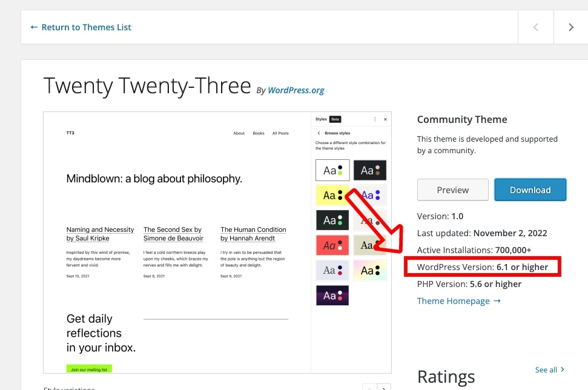Go to the next theme arrow
This screenshot has height=390, width=588.
tap(570, 27)
